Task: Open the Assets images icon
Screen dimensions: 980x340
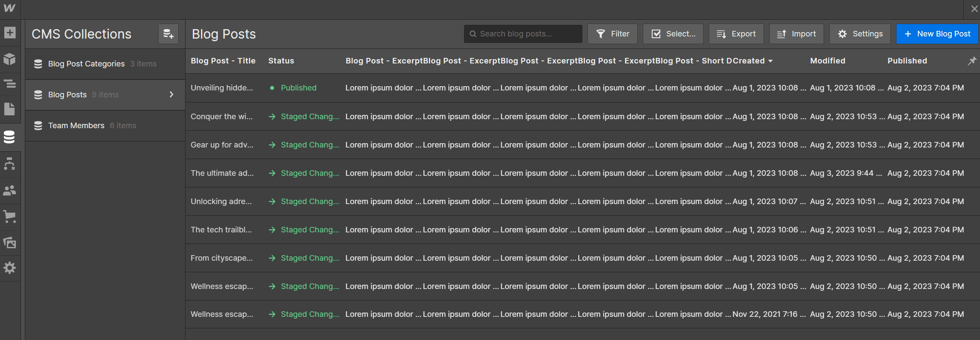Action: coord(9,243)
